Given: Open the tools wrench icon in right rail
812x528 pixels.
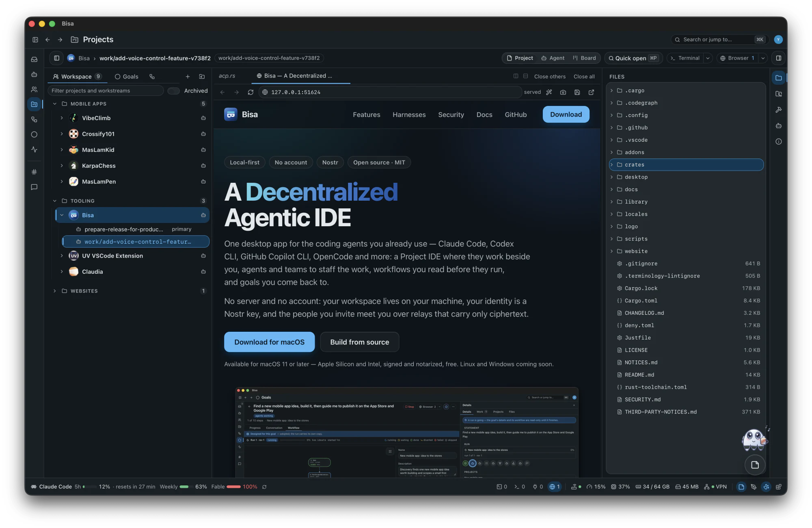Looking at the screenshot, I should tap(778, 110).
